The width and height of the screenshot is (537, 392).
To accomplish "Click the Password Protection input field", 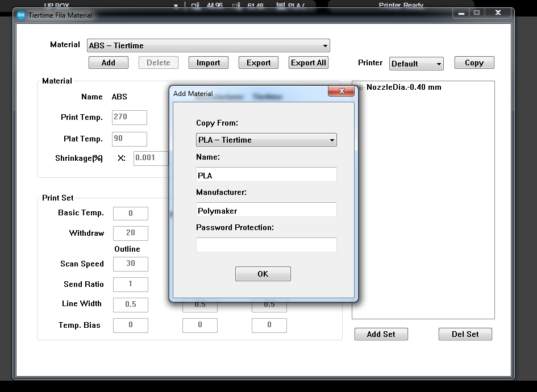I will coord(266,245).
